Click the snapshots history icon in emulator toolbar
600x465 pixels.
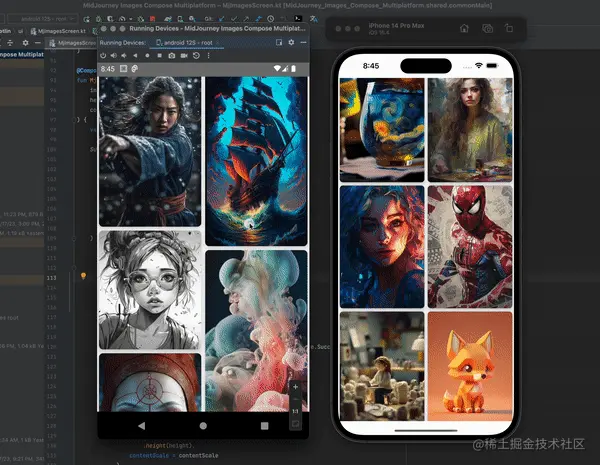click(196, 55)
